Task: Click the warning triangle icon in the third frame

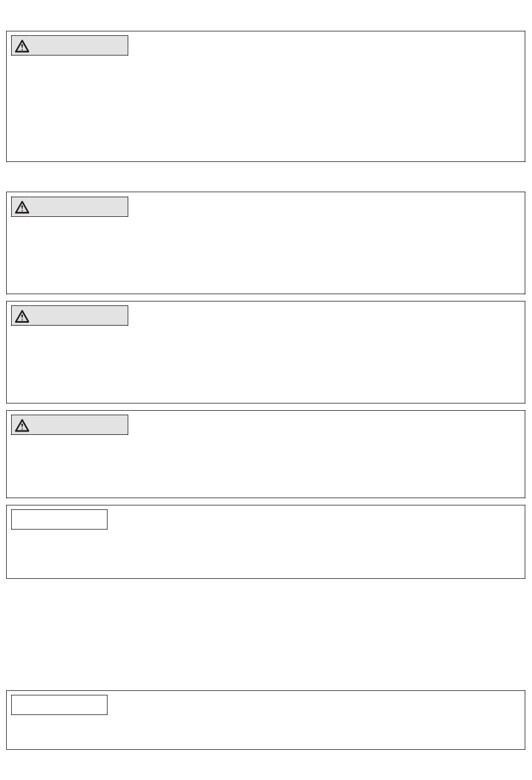Action: [x=22, y=317]
